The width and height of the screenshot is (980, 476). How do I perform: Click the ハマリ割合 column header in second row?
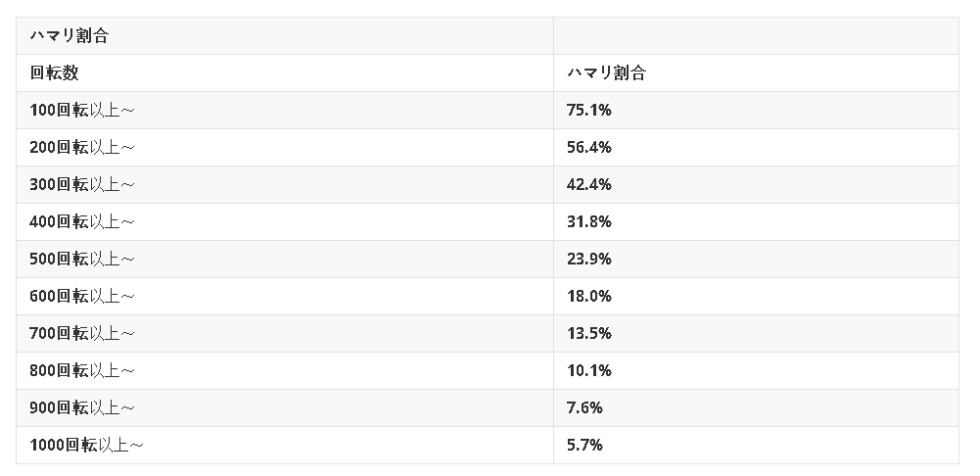(x=606, y=73)
